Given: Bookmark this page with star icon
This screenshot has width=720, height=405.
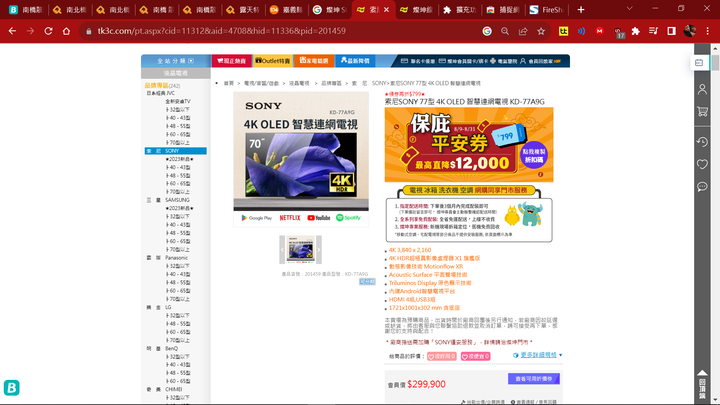Looking at the screenshot, I should click(x=541, y=31).
